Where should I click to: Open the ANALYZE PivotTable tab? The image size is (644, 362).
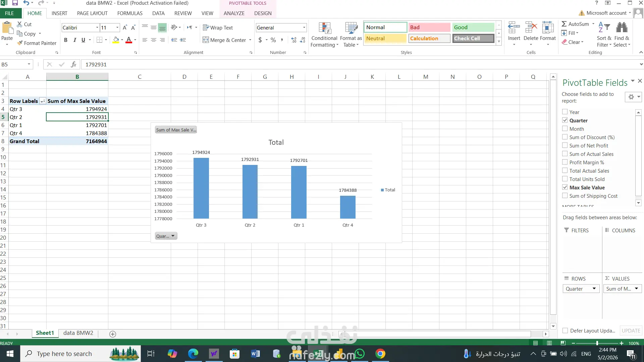coord(234,13)
